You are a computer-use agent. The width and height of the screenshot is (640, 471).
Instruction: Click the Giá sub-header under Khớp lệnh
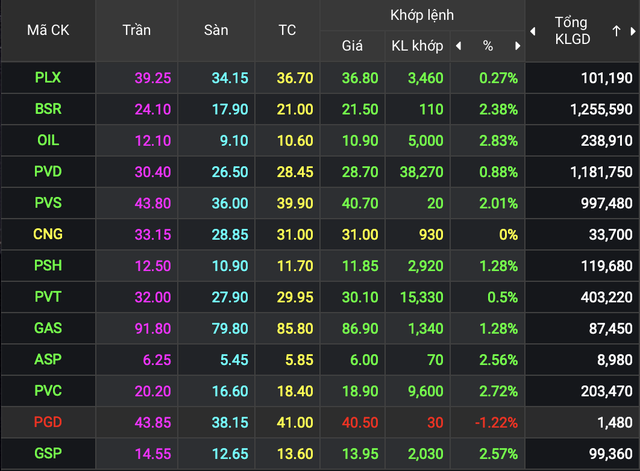(x=352, y=46)
